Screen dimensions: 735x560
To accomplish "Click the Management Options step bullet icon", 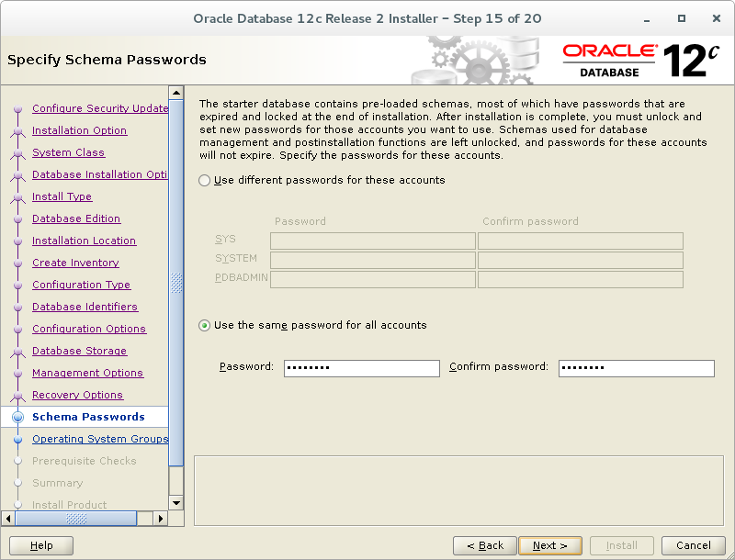I will point(17,373).
